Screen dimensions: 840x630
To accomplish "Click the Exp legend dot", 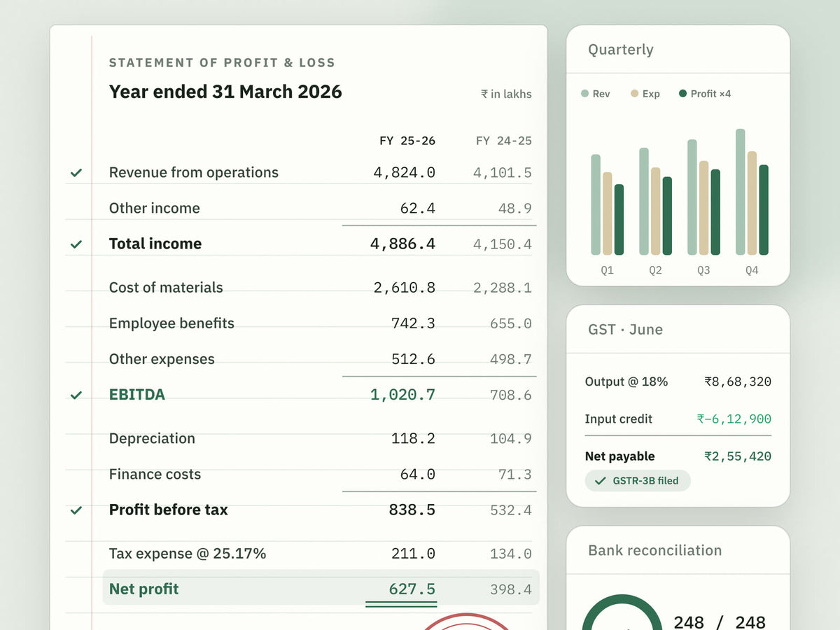I will click(x=635, y=94).
